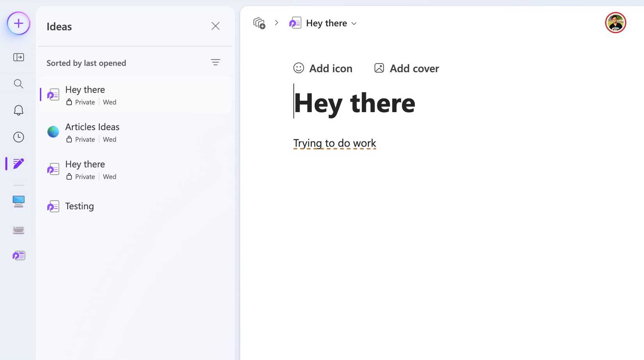Expand the Hey there title dropdown
This screenshot has height=360, width=644.
coord(354,23)
